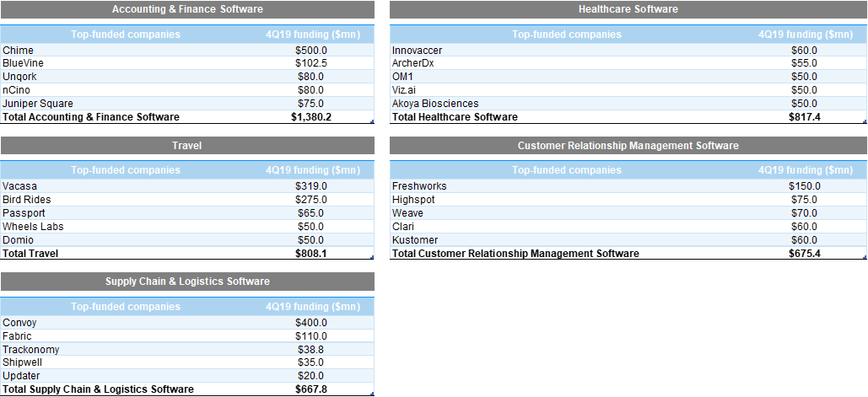The width and height of the screenshot is (868, 397).
Task: Select the $667.8 total value
Action: [x=312, y=389]
